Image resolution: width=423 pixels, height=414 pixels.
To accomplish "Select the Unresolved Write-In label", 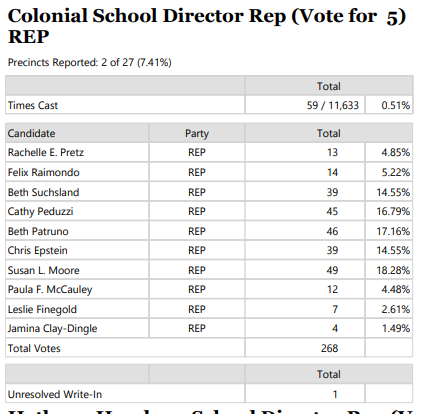I will pos(55,395).
